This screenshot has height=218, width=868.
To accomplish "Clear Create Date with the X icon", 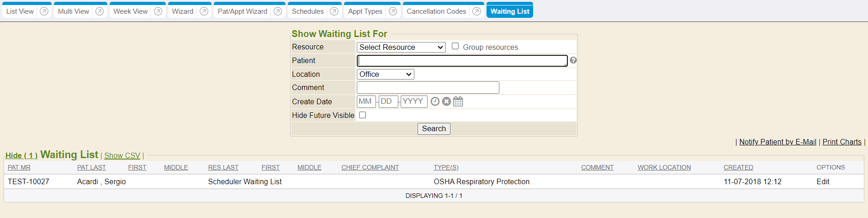I will [x=446, y=101].
